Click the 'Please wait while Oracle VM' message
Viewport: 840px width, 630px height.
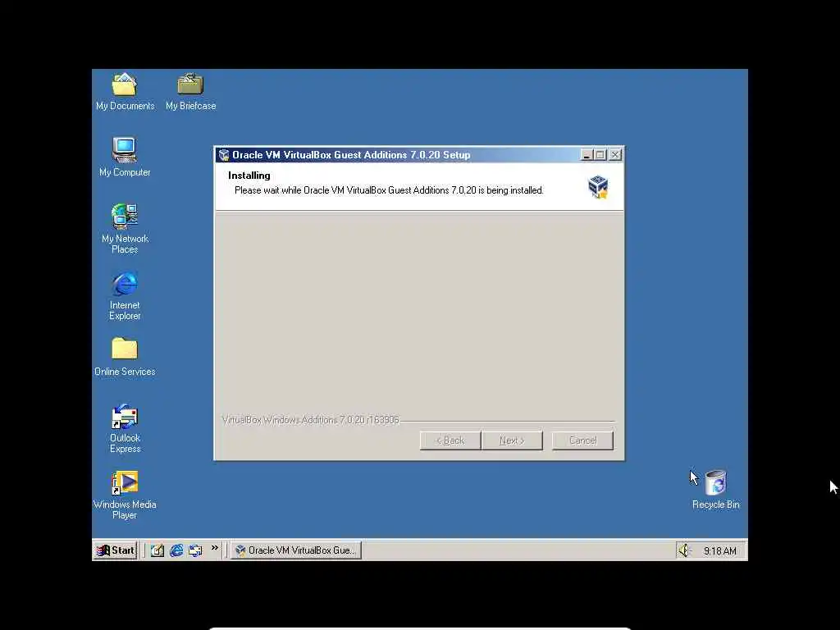pos(389,190)
